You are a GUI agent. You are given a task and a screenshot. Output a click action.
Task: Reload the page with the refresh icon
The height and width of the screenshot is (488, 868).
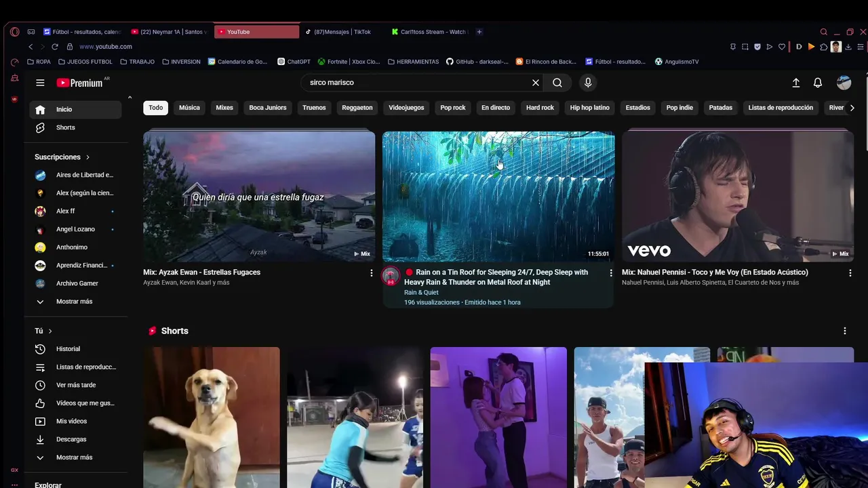pos(55,47)
